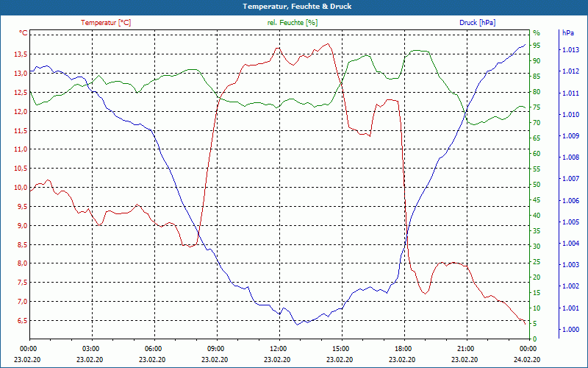Viewport: 588px width, 368px height.
Task: Click the 35 tick on the green humidity axis
Action: pos(537,231)
